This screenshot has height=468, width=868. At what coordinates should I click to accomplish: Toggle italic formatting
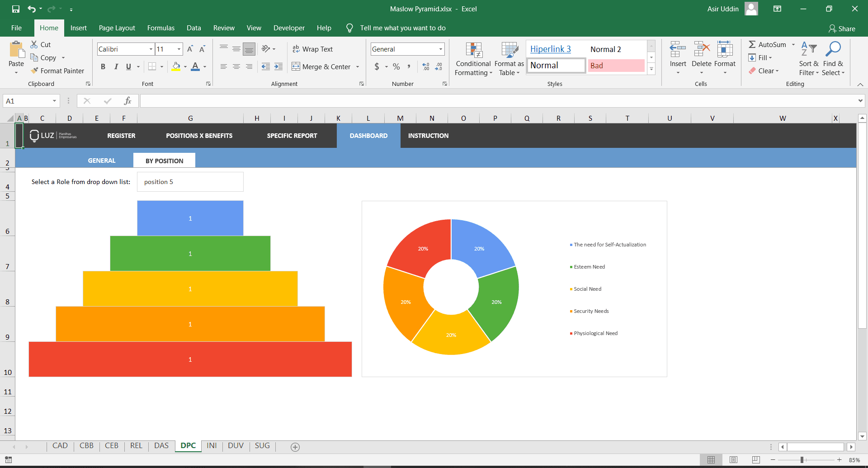click(x=116, y=66)
